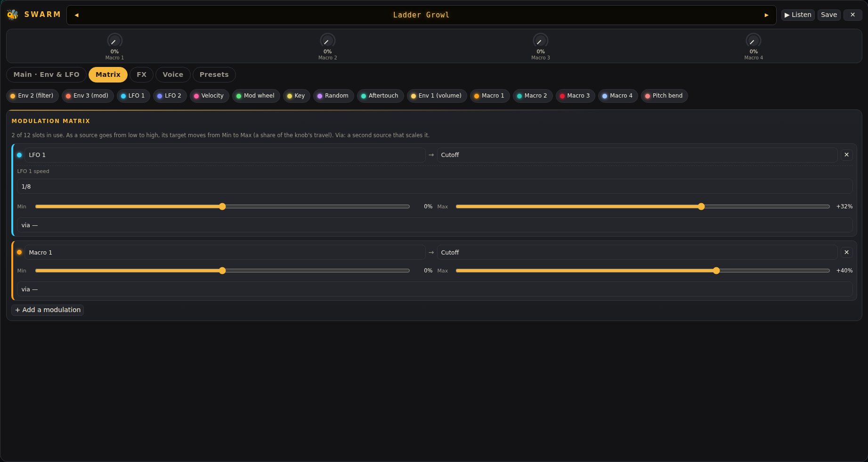Open the Voice tab
The width and height of the screenshot is (868, 462).
173,74
